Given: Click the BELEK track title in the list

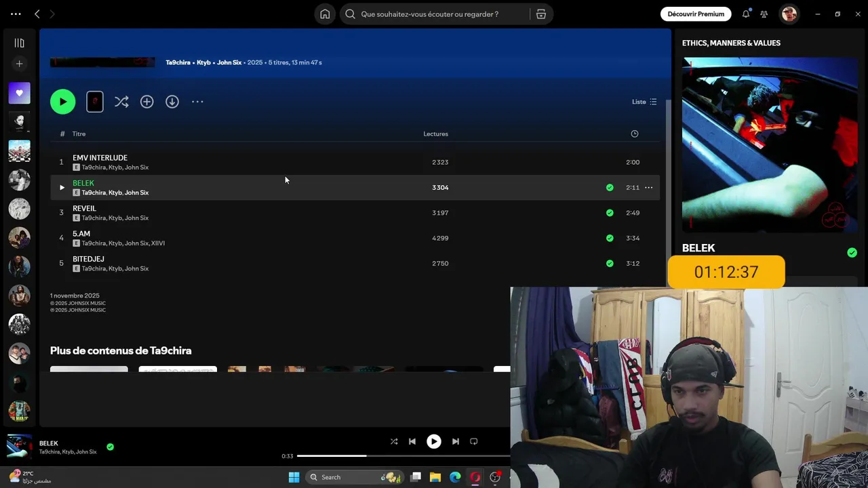Looking at the screenshot, I should (x=83, y=183).
